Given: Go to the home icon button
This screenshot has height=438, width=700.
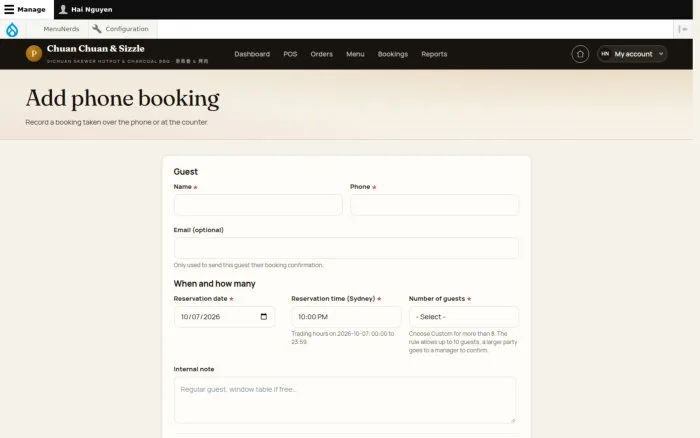Looking at the screenshot, I should coord(580,54).
